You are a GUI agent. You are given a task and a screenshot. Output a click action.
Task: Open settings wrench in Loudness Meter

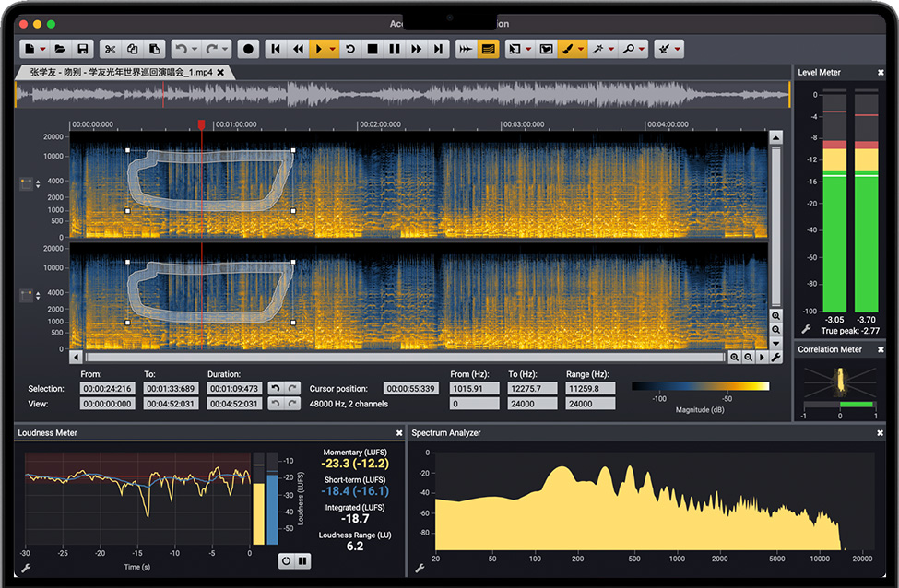click(26, 569)
